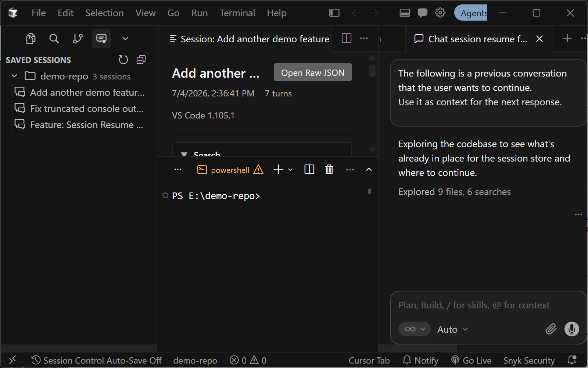This screenshot has width=588, height=368.
Task: Open terminal more actions ellipsis
Action: 350,170
